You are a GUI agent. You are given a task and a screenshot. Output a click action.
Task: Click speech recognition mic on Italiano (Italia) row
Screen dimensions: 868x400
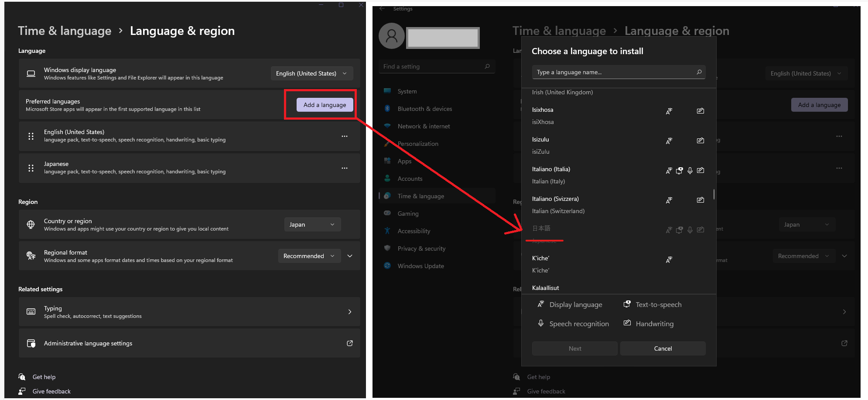[x=690, y=170]
